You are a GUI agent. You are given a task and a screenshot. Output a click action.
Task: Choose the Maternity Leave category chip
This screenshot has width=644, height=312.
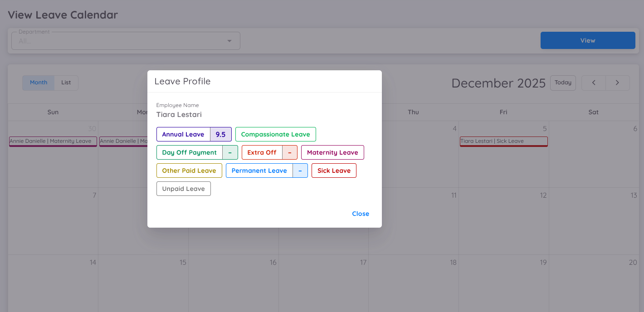pos(332,152)
